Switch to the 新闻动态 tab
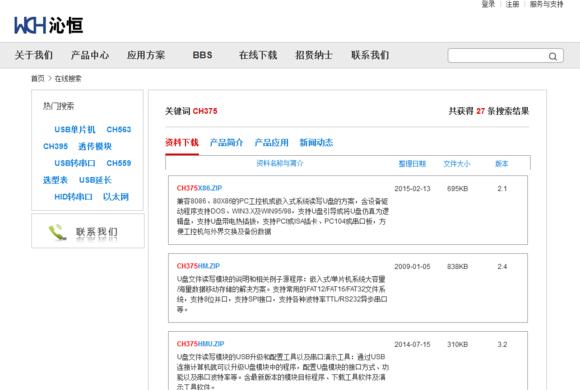The image size is (580, 390). (x=316, y=142)
